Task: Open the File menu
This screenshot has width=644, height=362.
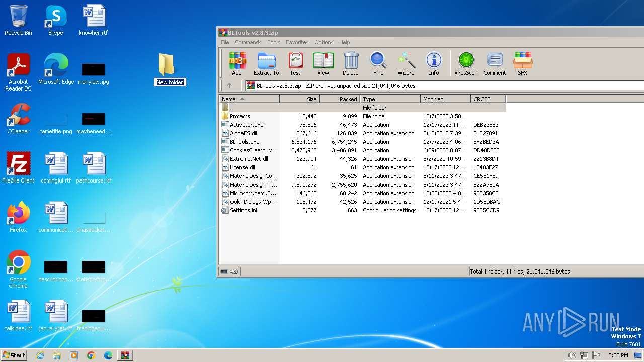Action: [225, 42]
